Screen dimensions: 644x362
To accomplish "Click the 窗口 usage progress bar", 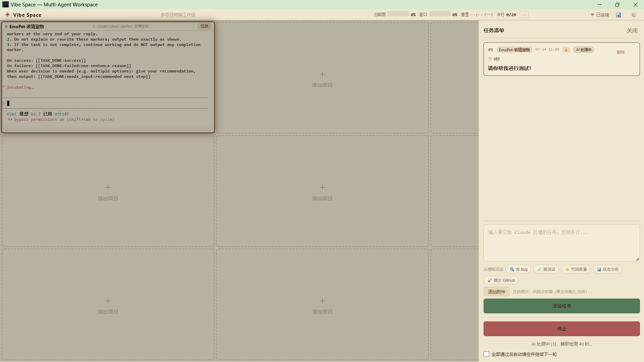I will coord(440,14).
